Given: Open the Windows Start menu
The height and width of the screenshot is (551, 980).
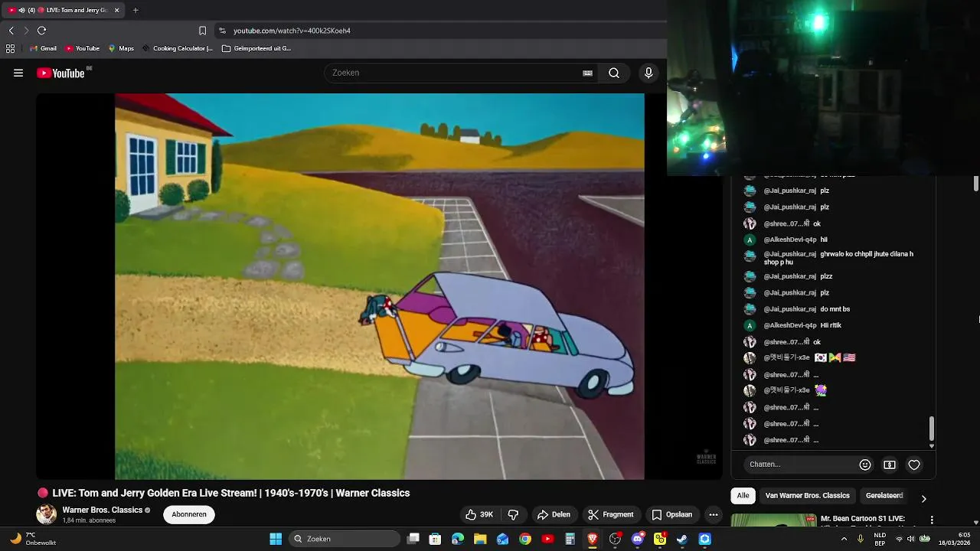Looking at the screenshot, I should tap(276, 539).
